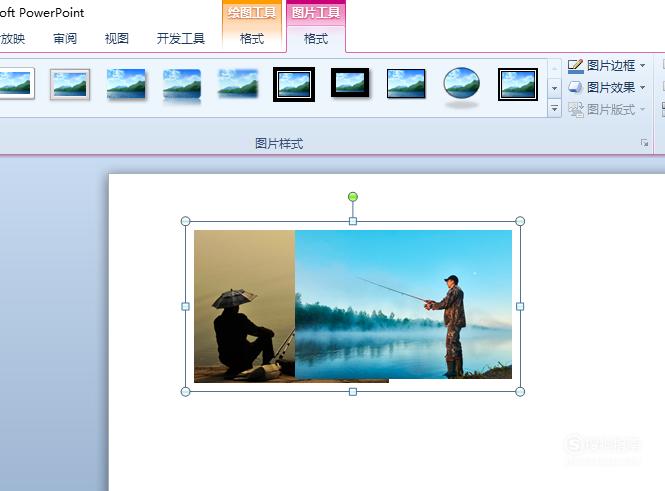Apply the reflected rounded rectangle picture style
Viewport: 665px width, 491px height.
(x=182, y=86)
